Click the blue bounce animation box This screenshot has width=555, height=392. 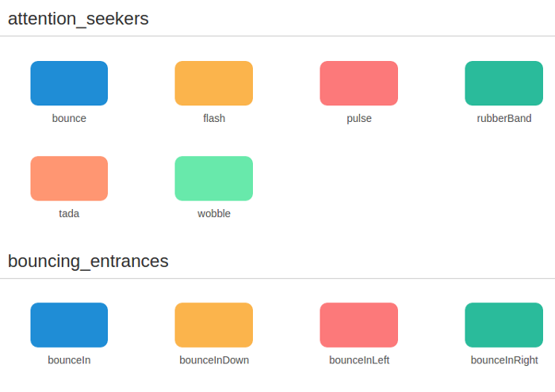coord(69,83)
